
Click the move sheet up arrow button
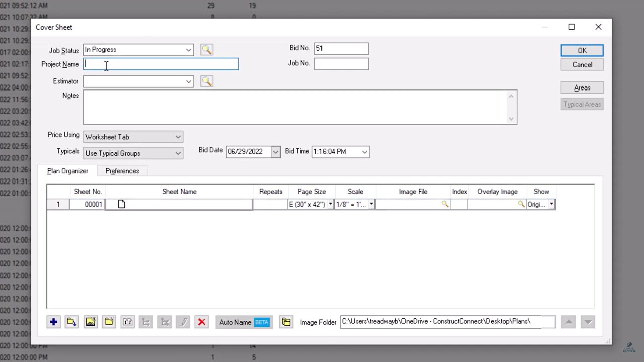click(569, 322)
